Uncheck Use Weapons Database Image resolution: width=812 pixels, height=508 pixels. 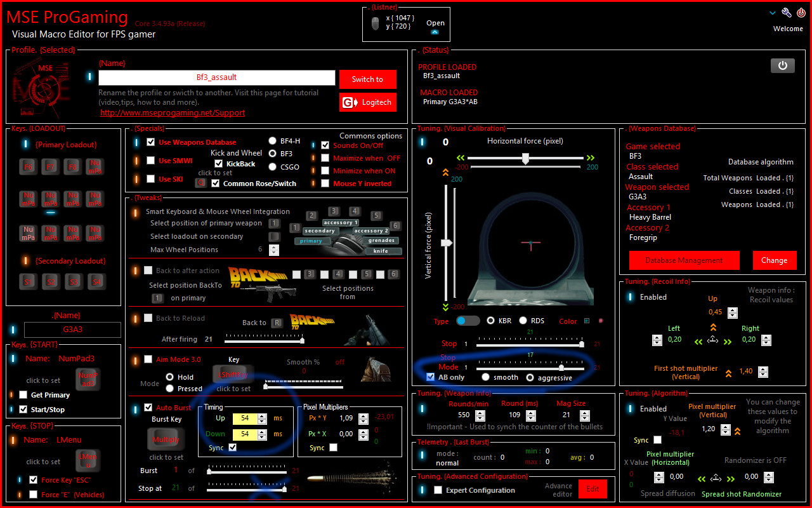(150, 142)
